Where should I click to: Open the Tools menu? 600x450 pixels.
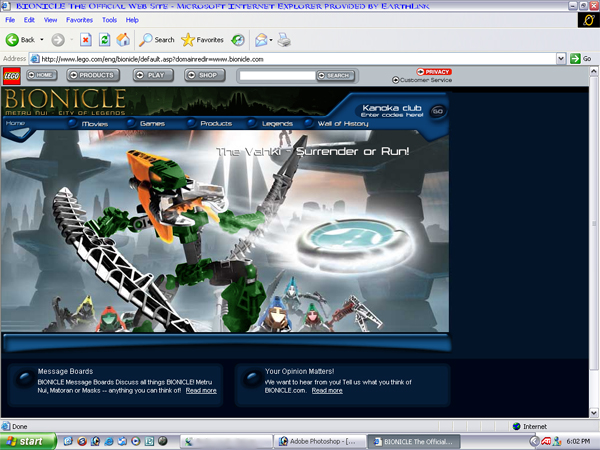point(109,20)
